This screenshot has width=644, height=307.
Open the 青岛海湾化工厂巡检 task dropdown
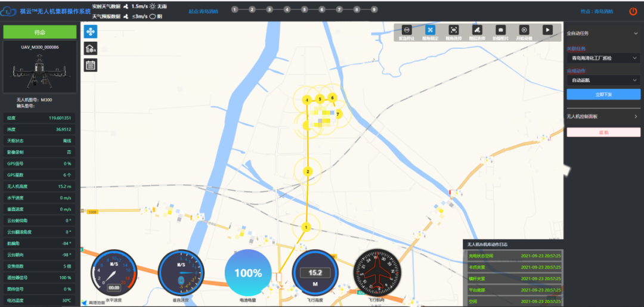603,58
